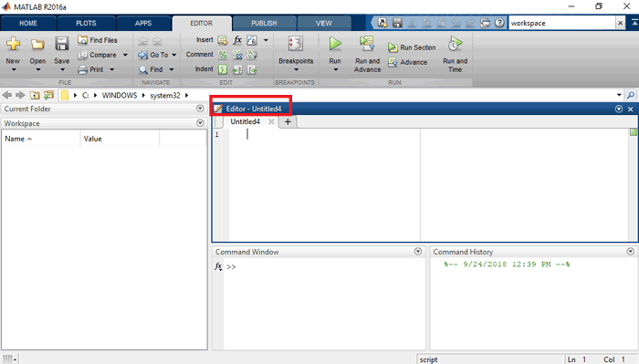
Task: Click Run and Time
Action: (455, 54)
